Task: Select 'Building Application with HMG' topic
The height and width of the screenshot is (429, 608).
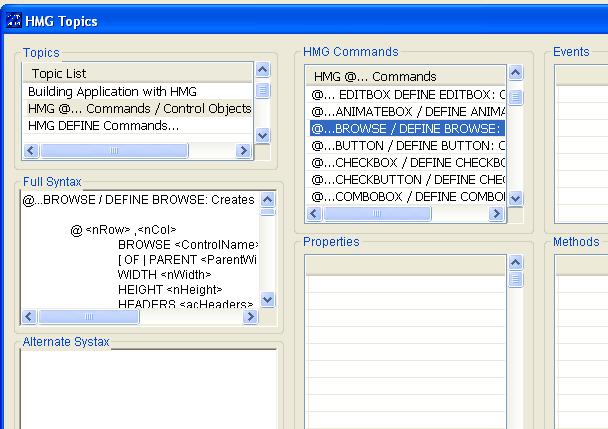Action: click(x=138, y=92)
